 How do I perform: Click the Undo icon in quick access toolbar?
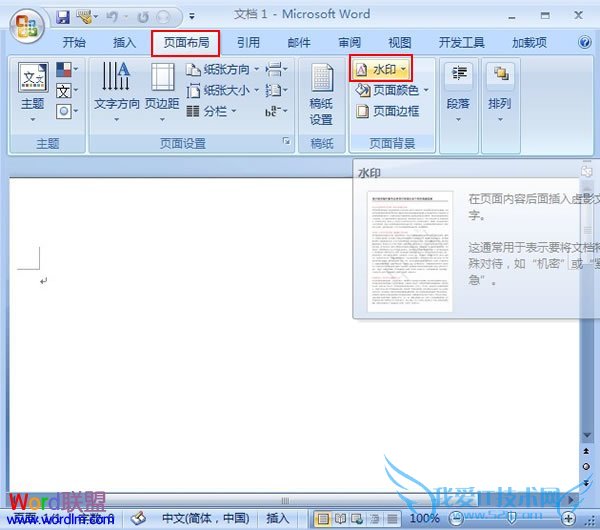point(112,17)
